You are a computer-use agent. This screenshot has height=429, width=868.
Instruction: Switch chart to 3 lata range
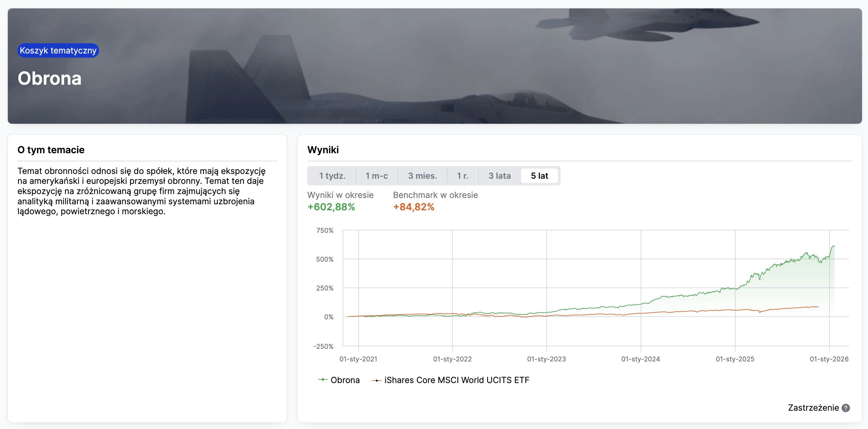coord(499,175)
